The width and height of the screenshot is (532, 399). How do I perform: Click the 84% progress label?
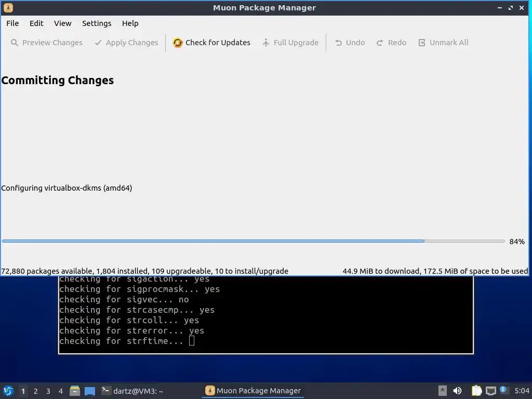click(517, 242)
